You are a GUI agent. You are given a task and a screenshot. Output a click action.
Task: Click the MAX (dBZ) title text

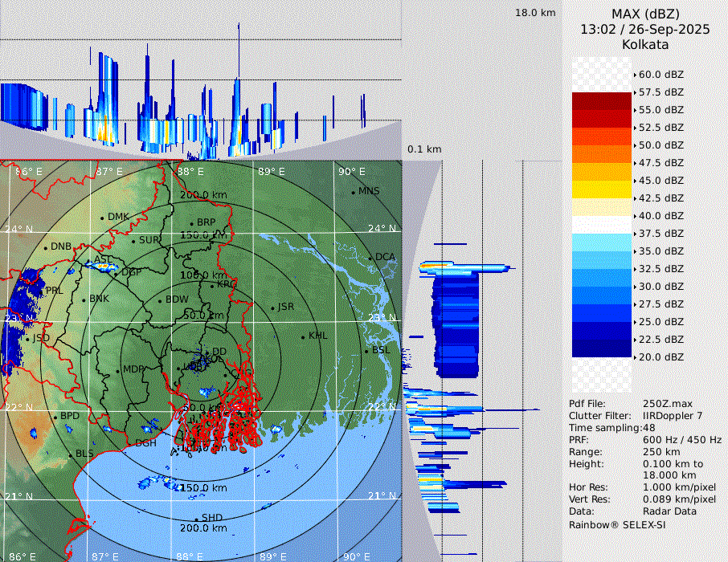[645, 14]
